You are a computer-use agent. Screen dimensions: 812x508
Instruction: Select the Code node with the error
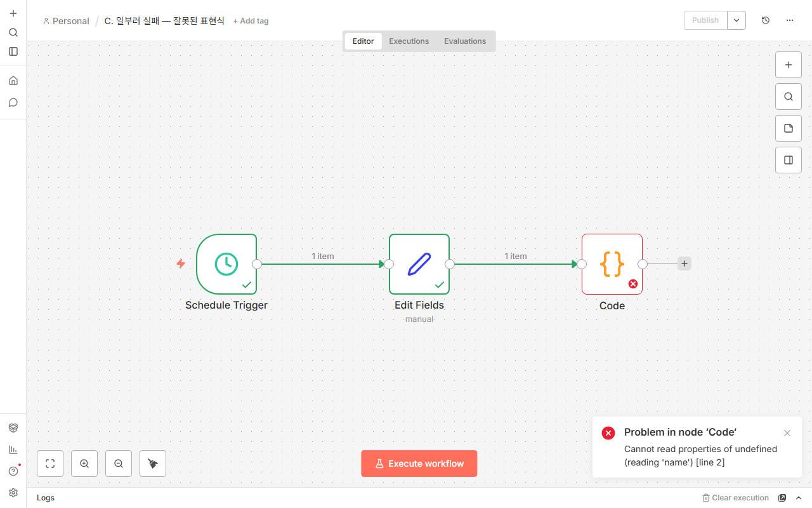[612, 264]
